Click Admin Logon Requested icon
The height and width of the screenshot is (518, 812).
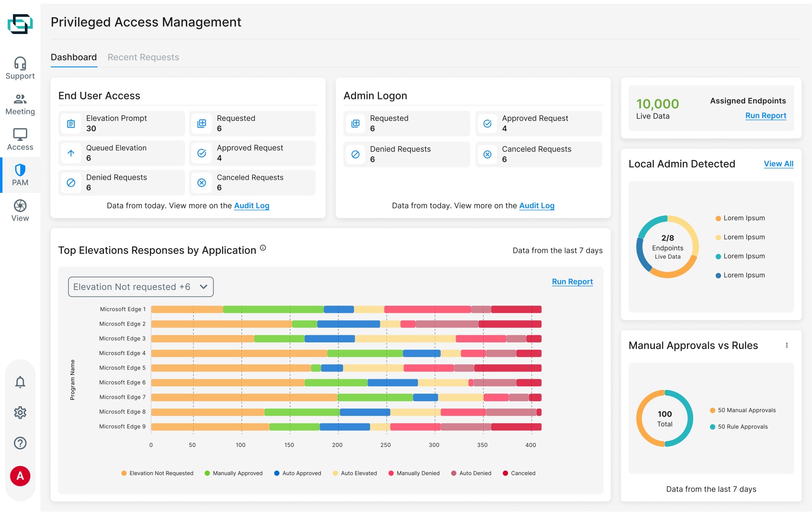[356, 124]
